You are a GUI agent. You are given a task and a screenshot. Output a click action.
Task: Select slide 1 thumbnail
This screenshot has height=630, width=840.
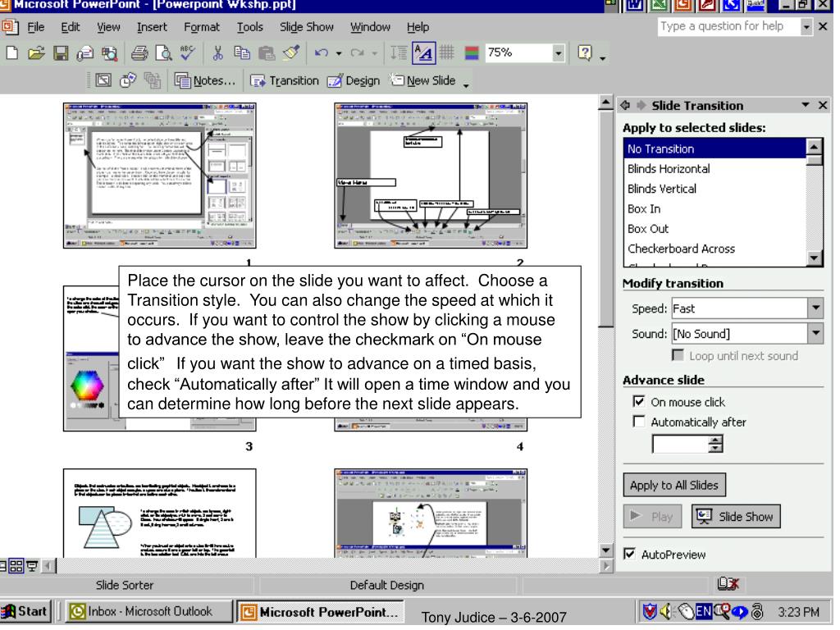(160, 176)
